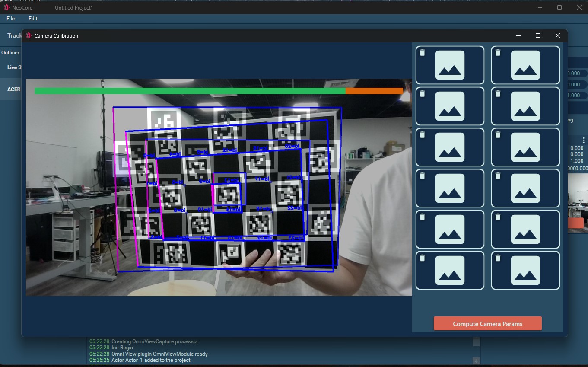Delete the top-left capture slot using its trash icon

pyautogui.click(x=423, y=53)
